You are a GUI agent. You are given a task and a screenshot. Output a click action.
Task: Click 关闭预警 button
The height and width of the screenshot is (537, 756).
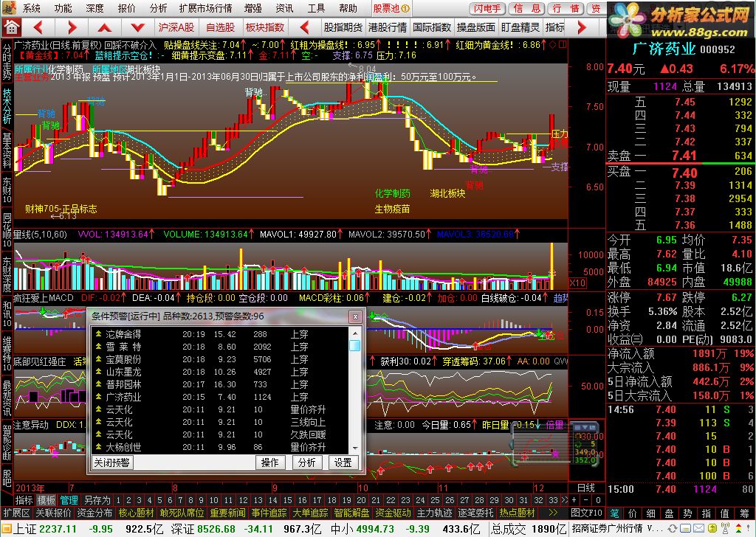click(x=112, y=462)
